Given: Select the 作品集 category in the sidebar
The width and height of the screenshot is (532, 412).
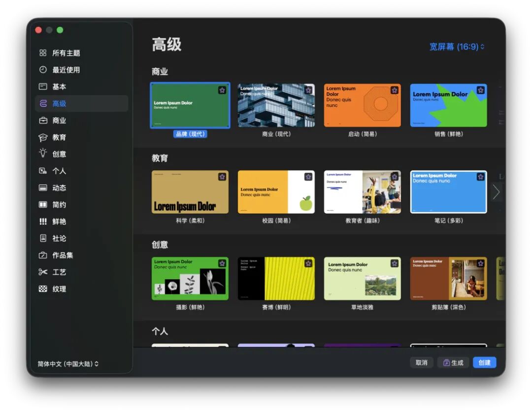Looking at the screenshot, I should tap(81, 255).
